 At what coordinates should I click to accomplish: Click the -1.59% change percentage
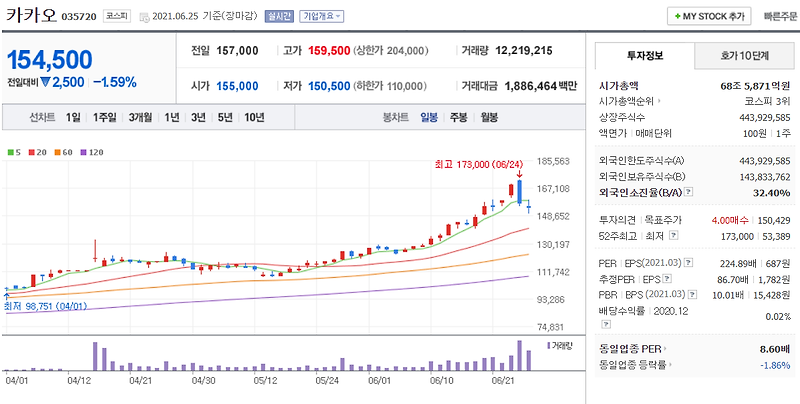(x=115, y=82)
